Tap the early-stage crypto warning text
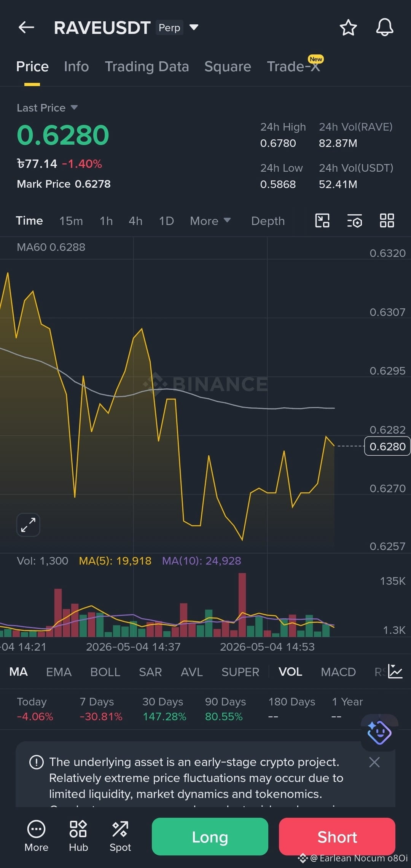 point(196,778)
